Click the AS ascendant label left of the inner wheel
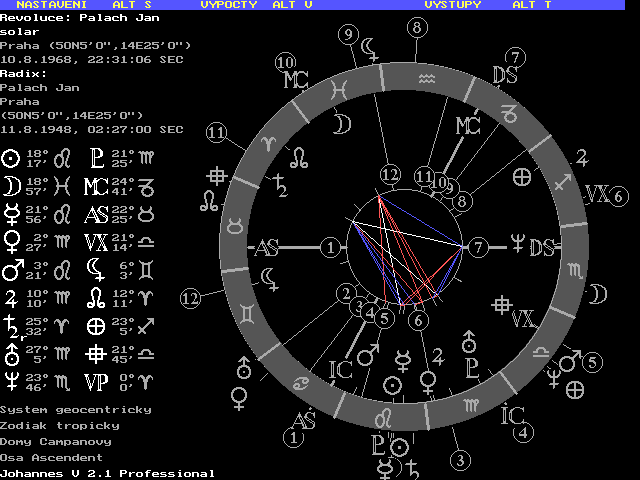Image resolution: width=640 pixels, height=480 pixels. 267,247
